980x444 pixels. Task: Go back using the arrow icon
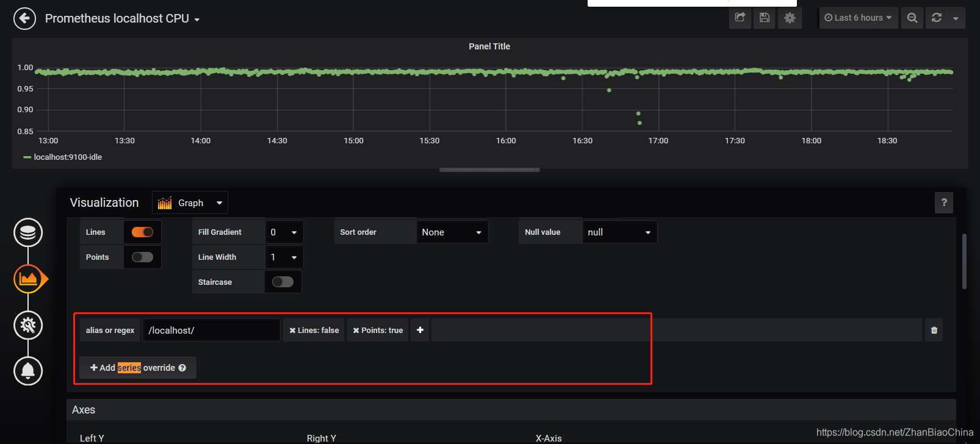point(24,18)
